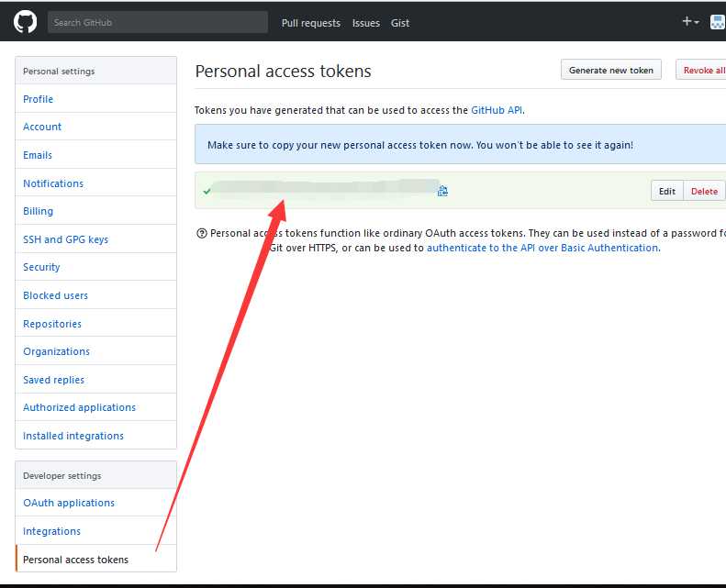Click the Revoke all button
The height and width of the screenshot is (588, 726).
click(703, 70)
